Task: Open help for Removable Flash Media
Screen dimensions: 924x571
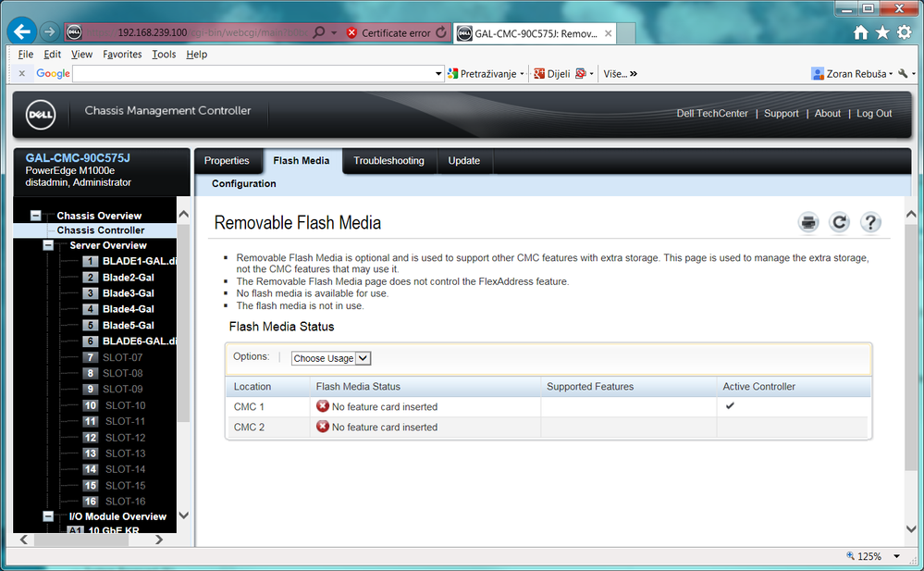Action: (870, 222)
